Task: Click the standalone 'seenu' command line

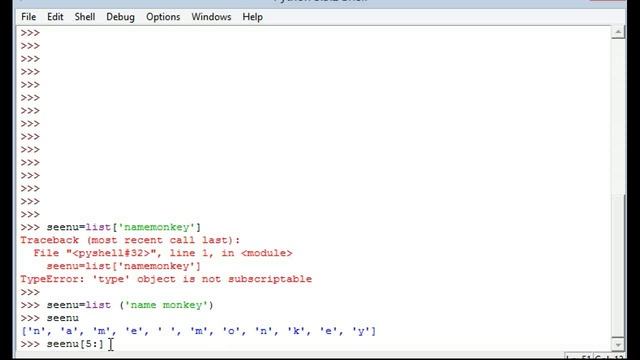Action: [62, 318]
